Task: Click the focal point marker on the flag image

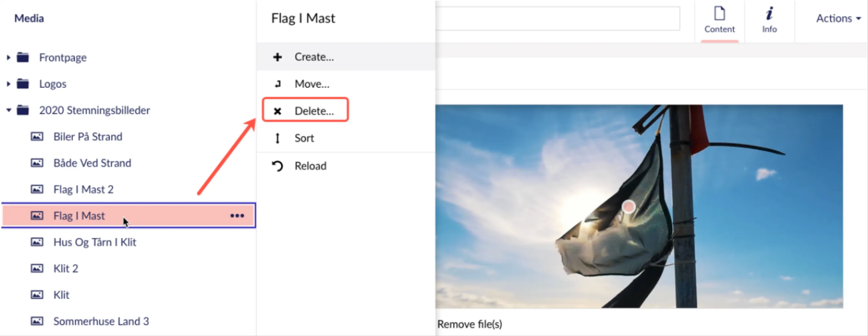Action: tap(629, 206)
